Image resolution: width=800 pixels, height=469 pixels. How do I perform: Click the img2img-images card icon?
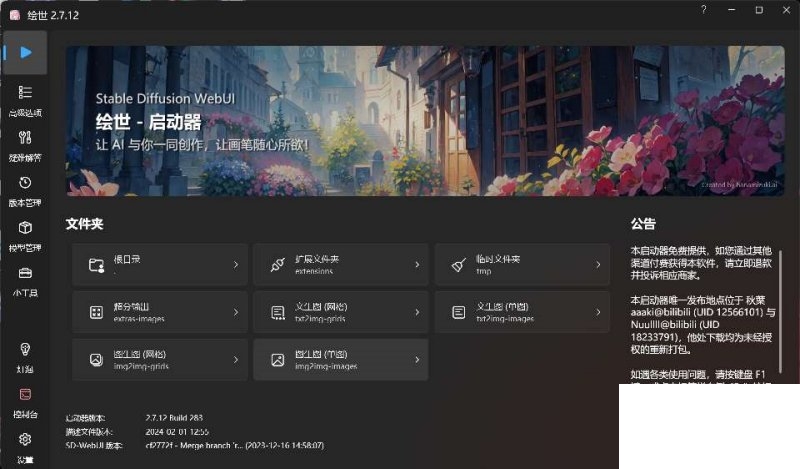278,360
